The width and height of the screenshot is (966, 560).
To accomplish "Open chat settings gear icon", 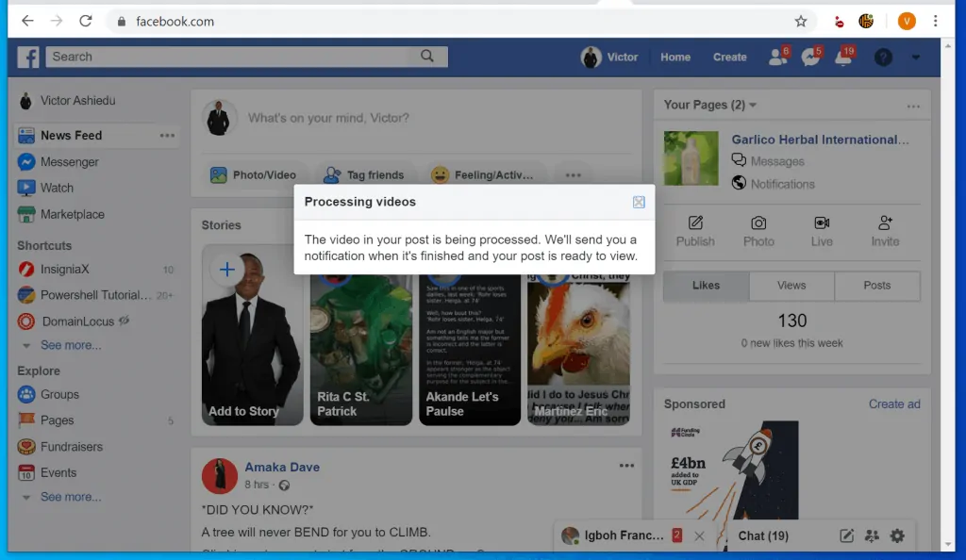I will 896,535.
